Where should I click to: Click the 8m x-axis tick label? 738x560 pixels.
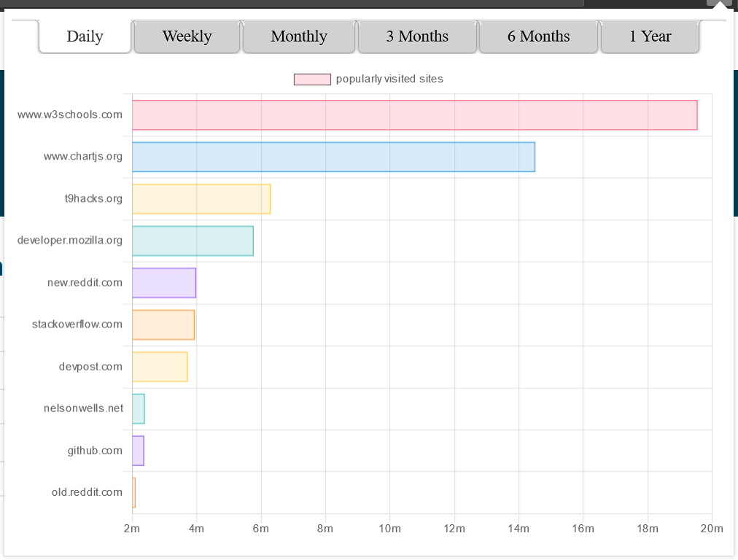click(325, 529)
